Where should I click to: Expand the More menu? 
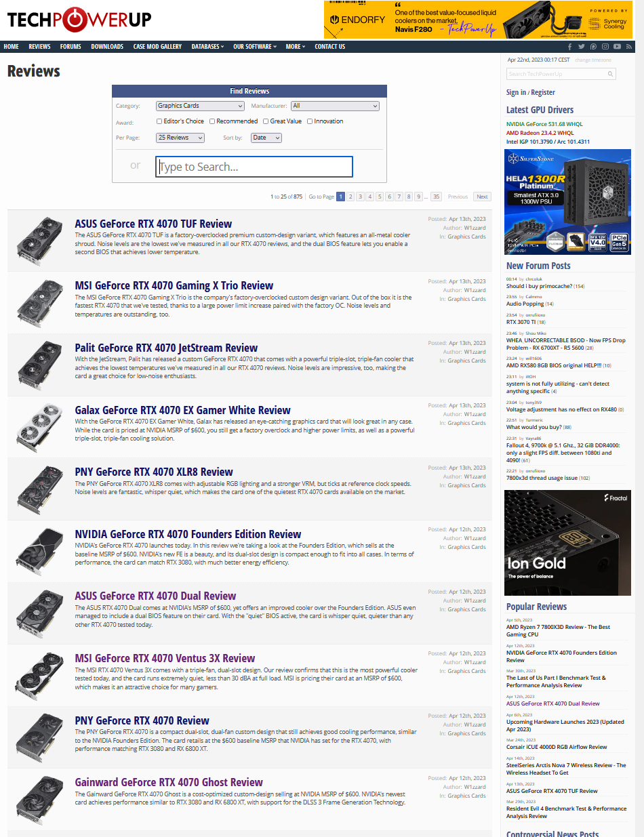[x=296, y=47]
